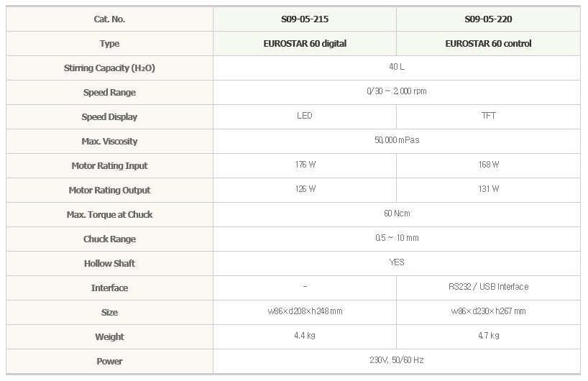Click the w86×d208×h248 mm size cell
The height and width of the screenshot is (381, 588).
(x=305, y=311)
